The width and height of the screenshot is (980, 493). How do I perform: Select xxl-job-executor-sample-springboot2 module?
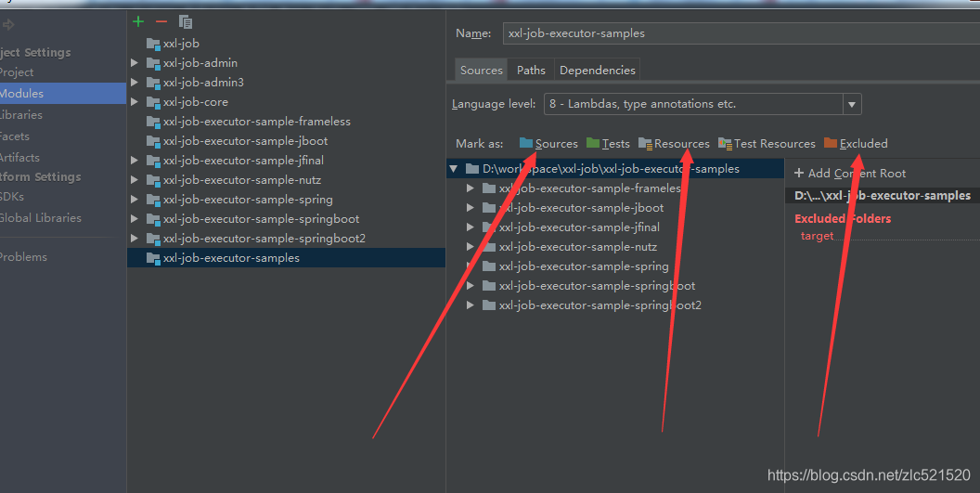[x=264, y=238]
